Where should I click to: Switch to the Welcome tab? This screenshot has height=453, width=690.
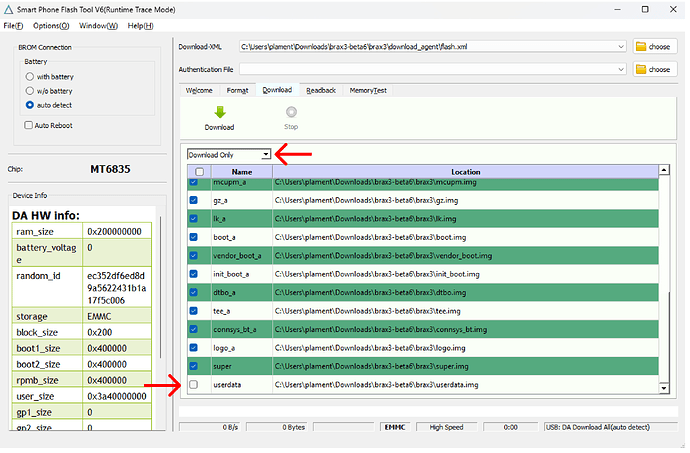[x=199, y=91]
